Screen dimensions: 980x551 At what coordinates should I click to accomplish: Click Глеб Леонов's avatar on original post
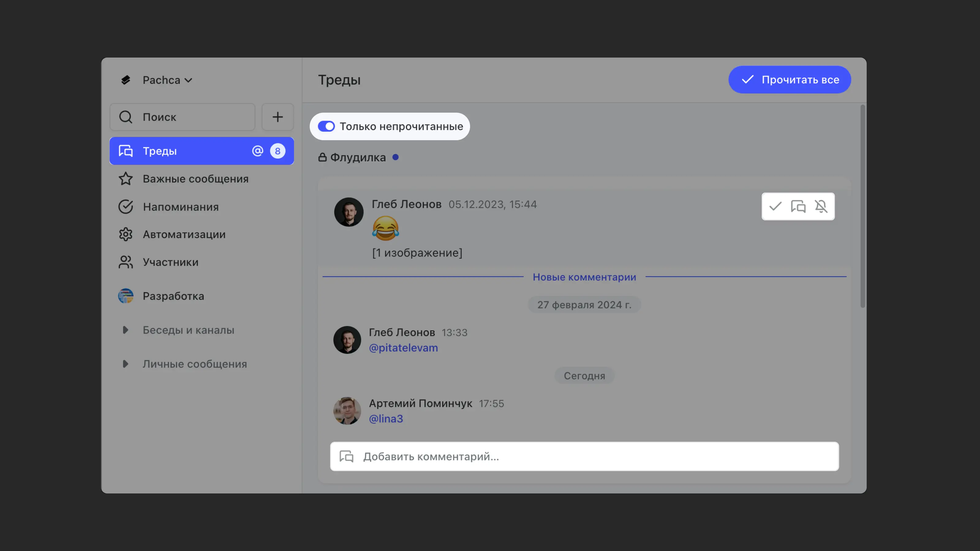349,212
